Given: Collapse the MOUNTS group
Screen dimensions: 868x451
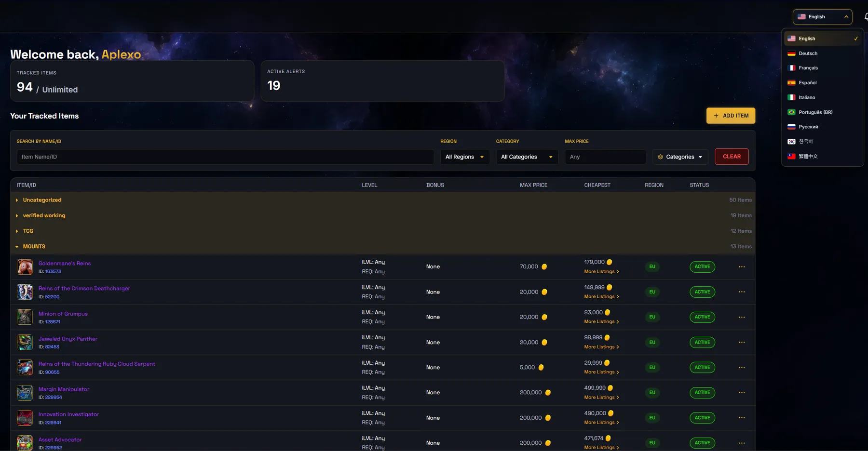Looking at the screenshot, I should click(x=383, y=246).
